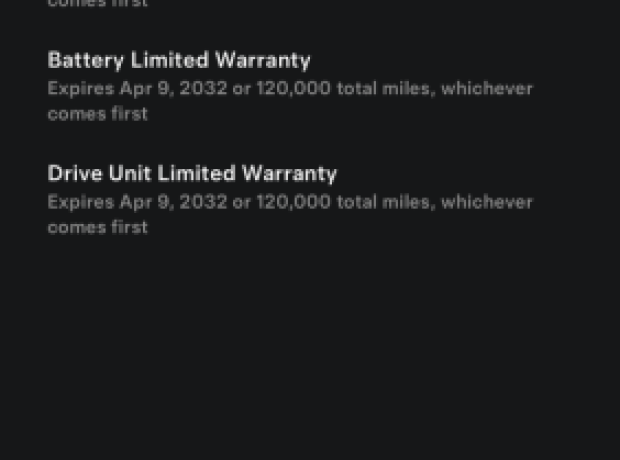Click the word "Battery" in the heading
Screen dimensions: 620x460
coord(85,60)
